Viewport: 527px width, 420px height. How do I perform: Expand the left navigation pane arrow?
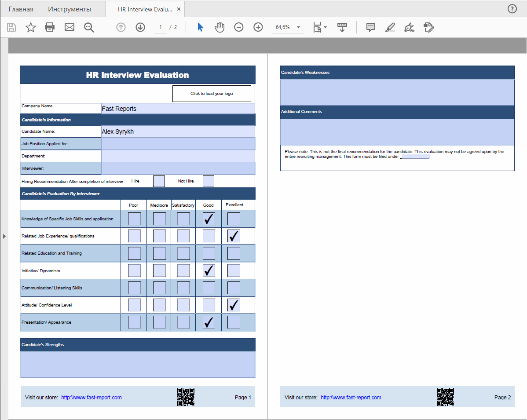point(4,236)
